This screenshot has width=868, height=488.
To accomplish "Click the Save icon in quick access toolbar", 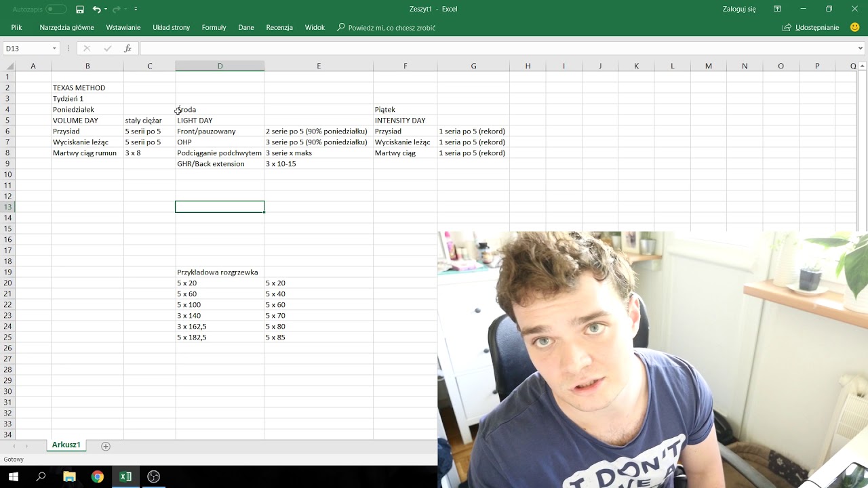I will coord(80,9).
